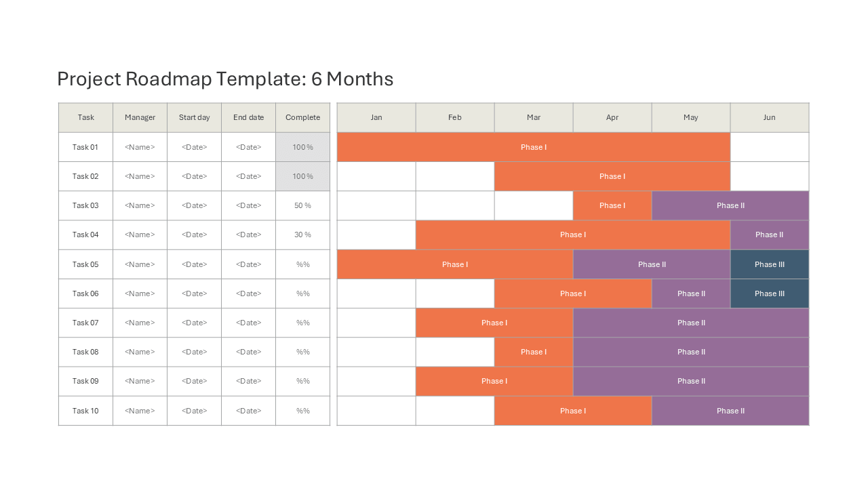Click the 50 % completion cell for Task 03
This screenshot has height=488, width=868.
(303, 205)
